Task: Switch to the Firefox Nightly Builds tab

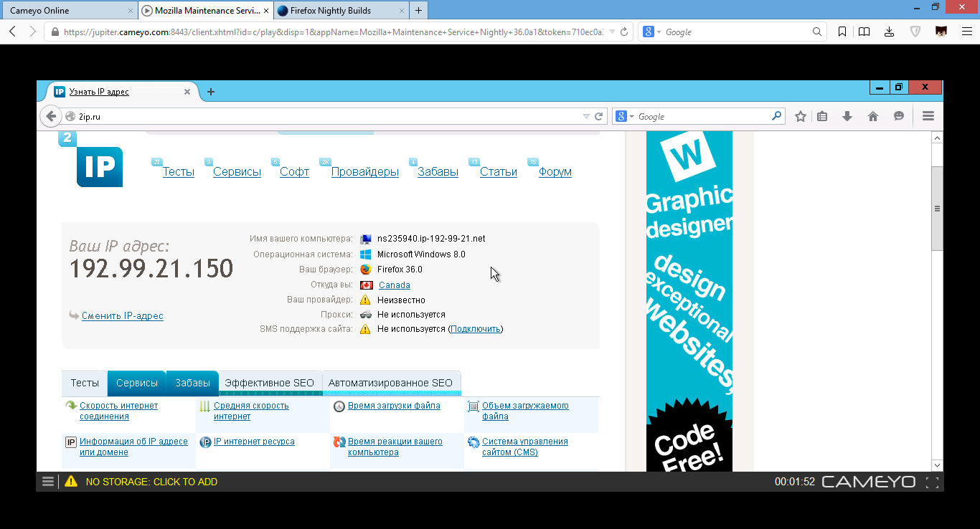Action: pyautogui.click(x=340, y=11)
